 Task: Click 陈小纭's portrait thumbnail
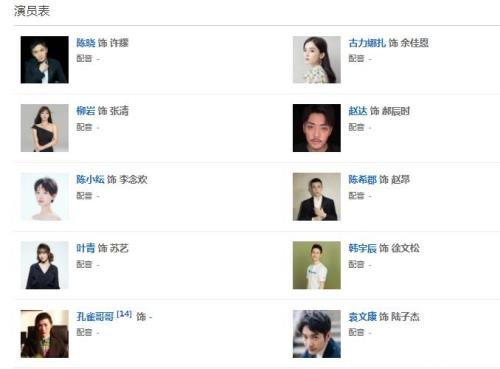tap(45, 197)
